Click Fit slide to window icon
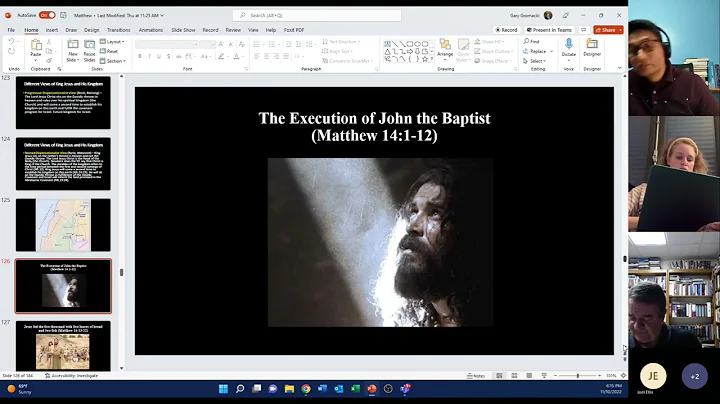Screen dimensions: 720x404 pos(623,376)
